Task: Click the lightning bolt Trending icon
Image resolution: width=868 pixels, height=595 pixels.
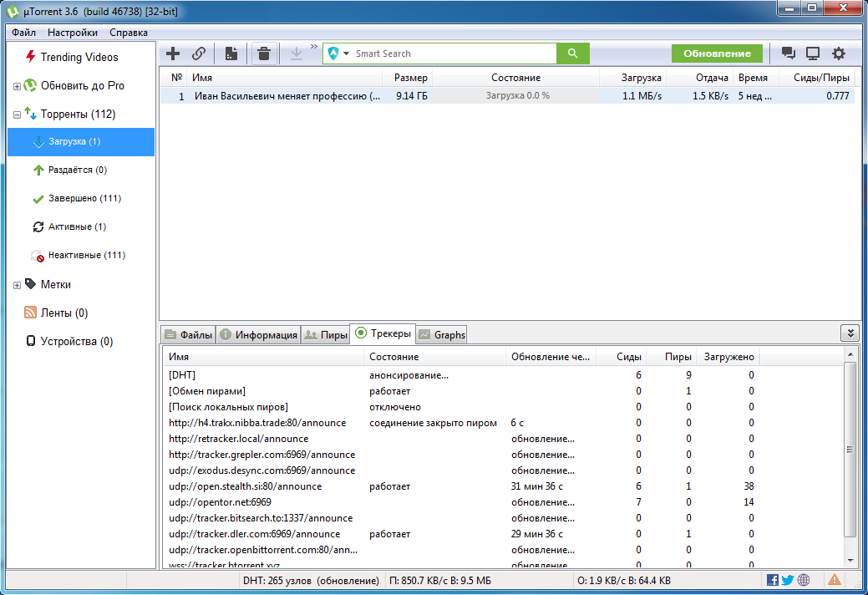Action: 31,57
